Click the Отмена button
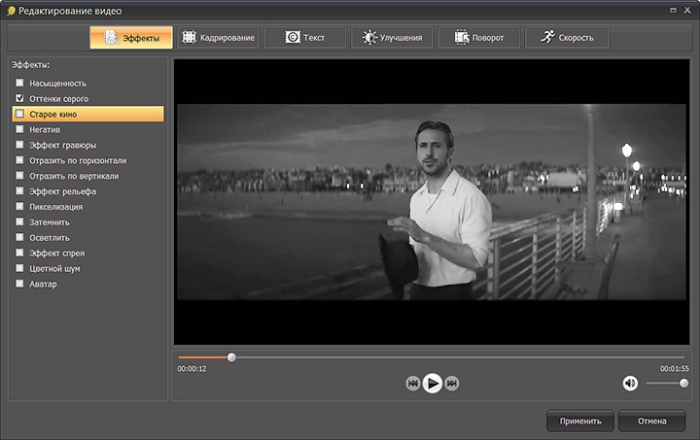700x440 pixels. coord(652,421)
